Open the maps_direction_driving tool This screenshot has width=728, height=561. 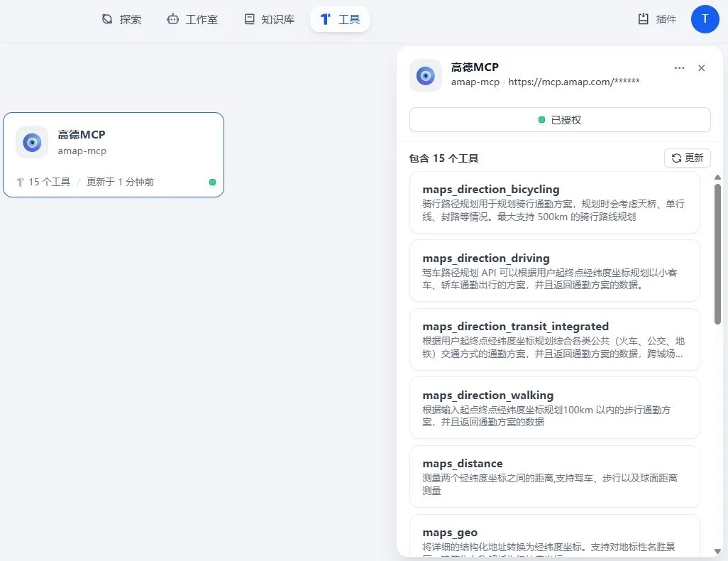(554, 271)
